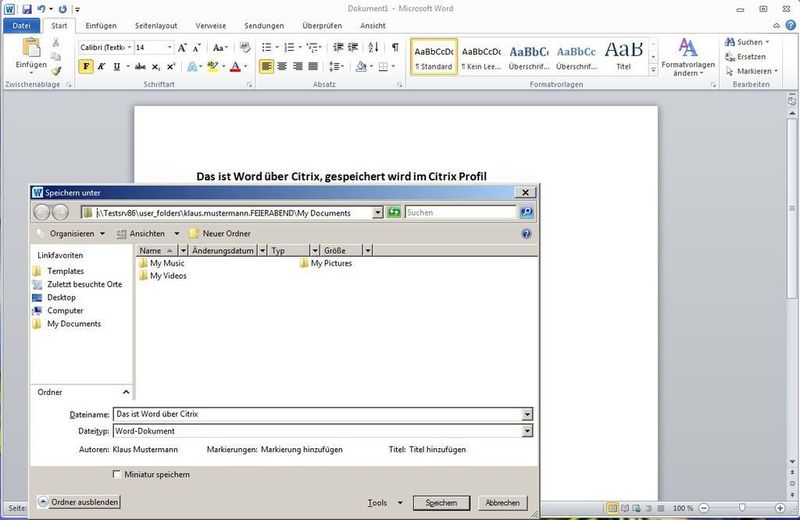Screen dimensions: 800x520
Task: Open the Datei tab
Action: coord(21,26)
